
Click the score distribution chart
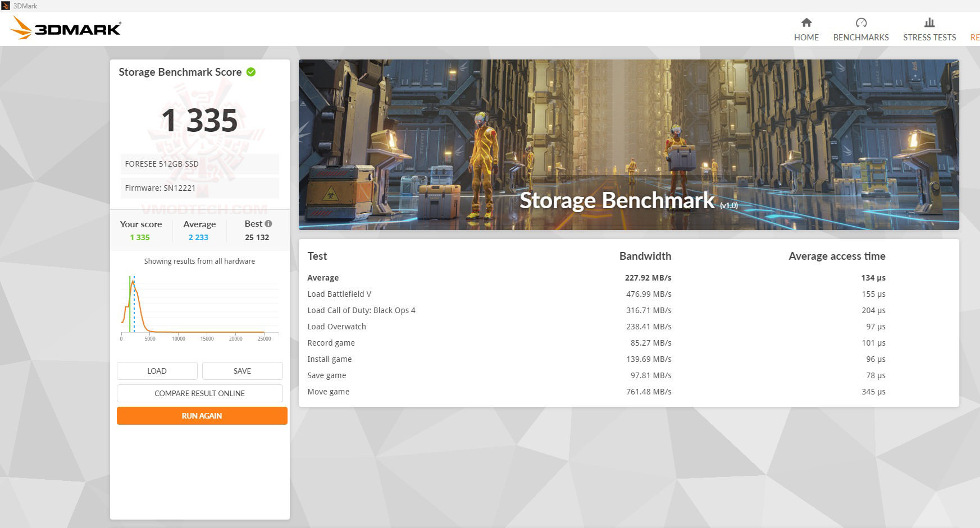(199, 307)
